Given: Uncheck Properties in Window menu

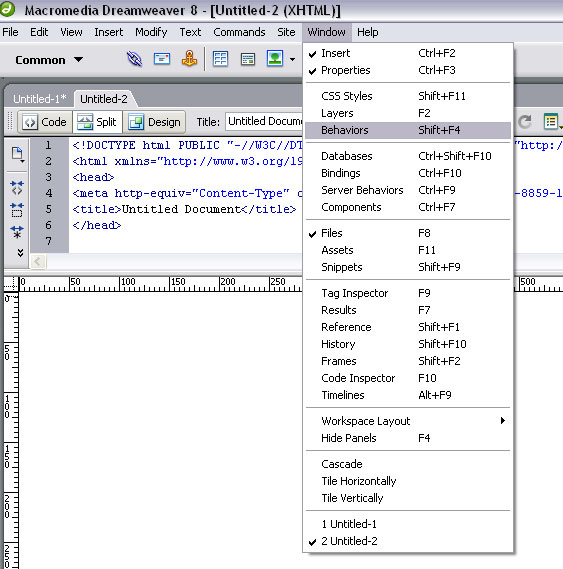Looking at the screenshot, I should pos(408,70).
